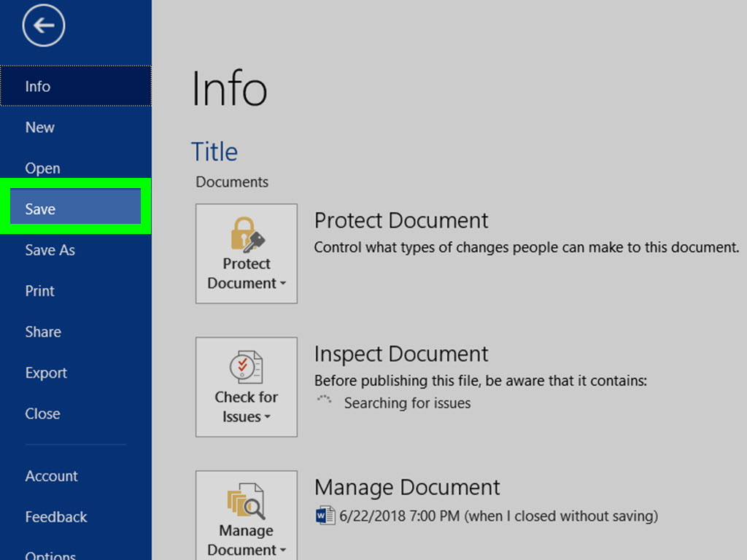Open the Export page

76,373
